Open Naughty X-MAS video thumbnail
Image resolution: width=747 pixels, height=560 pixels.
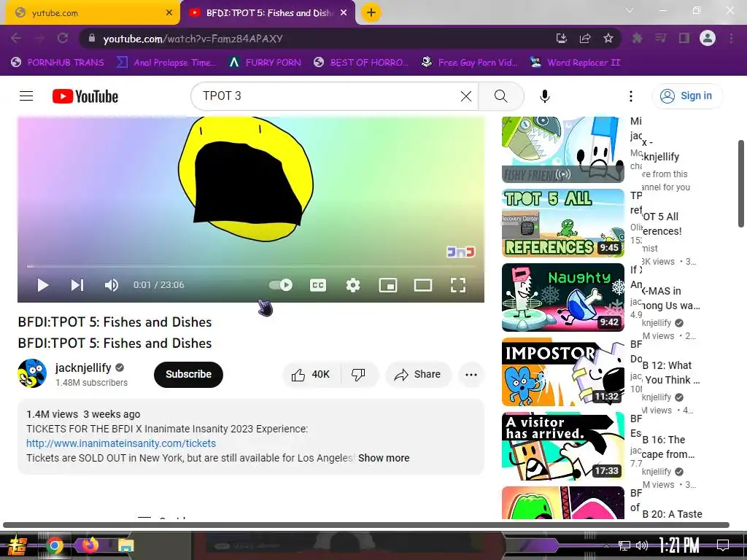click(x=562, y=297)
